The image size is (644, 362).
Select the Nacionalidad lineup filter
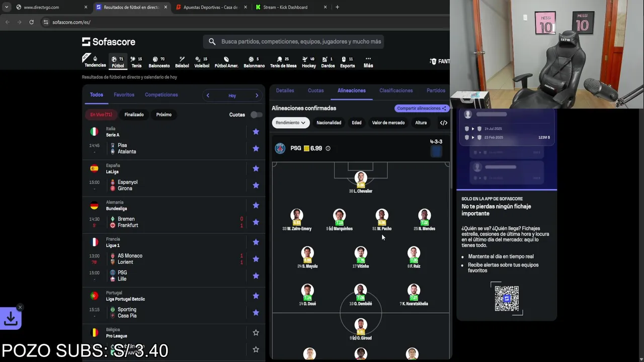pos(329,123)
